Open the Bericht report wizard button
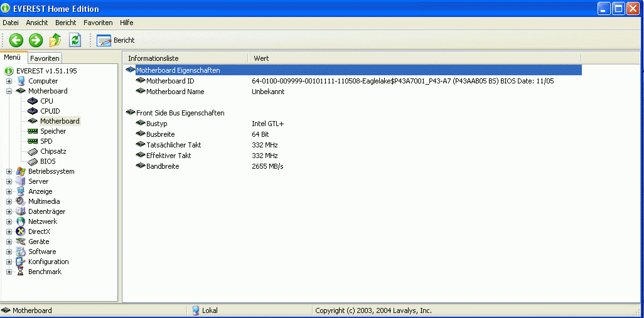The width and height of the screenshot is (644, 318). coord(115,40)
